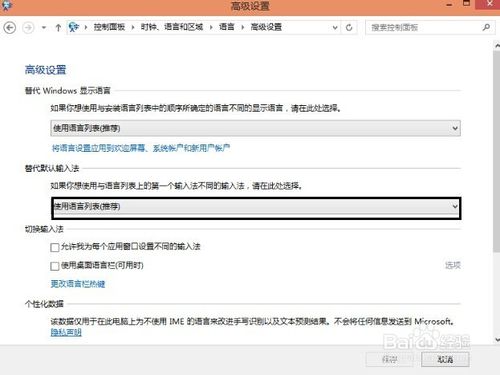Open 语言 breadcrumb

(x=227, y=27)
